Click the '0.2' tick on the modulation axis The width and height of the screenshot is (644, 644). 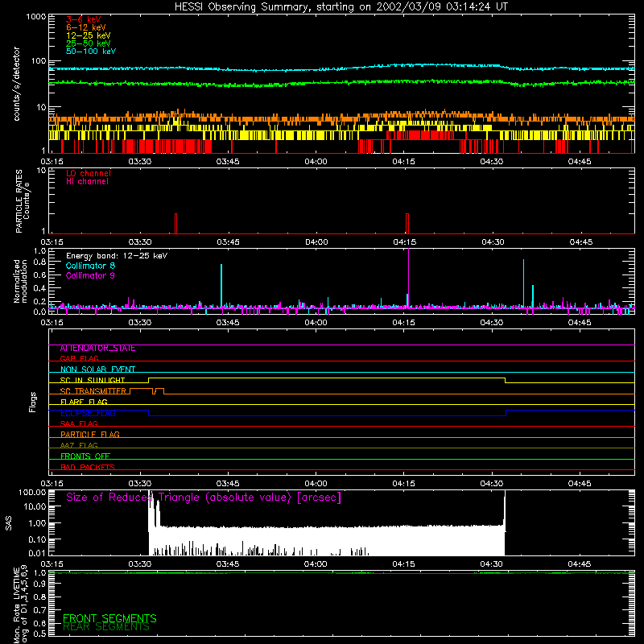point(39,301)
